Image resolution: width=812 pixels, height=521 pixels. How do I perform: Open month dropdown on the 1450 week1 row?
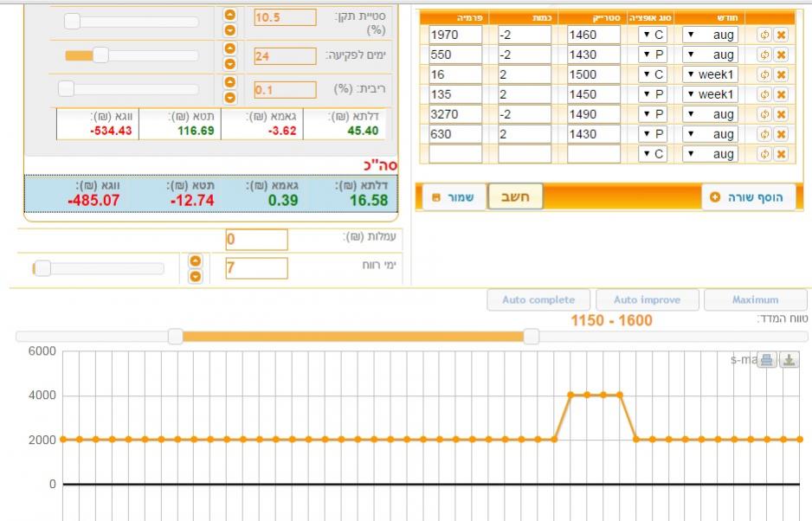(x=710, y=94)
